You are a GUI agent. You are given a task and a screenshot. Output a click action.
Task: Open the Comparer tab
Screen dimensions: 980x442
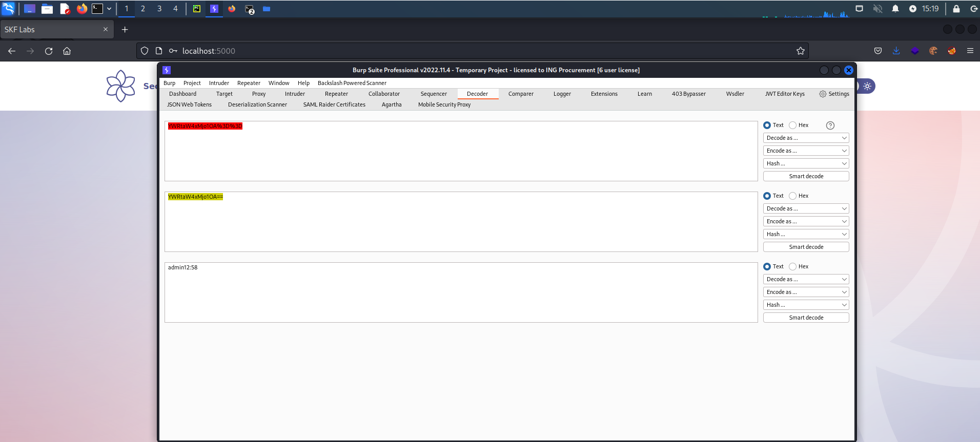pyautogui.click(x=521, y=94)
